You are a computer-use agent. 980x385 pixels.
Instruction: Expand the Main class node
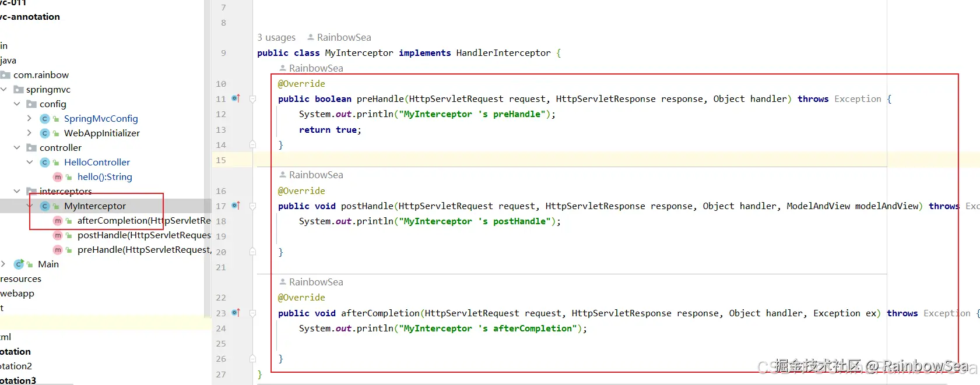(4, 264)
